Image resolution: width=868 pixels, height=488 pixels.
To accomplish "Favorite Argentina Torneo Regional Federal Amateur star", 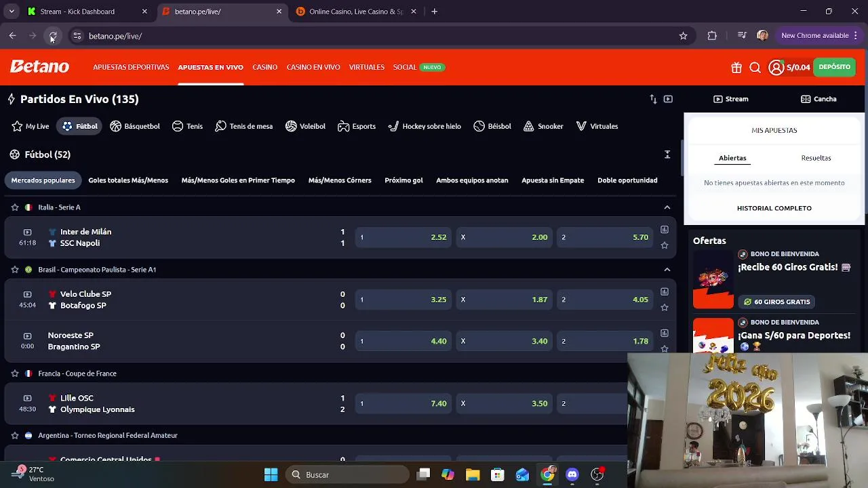I will click(14, 435).
